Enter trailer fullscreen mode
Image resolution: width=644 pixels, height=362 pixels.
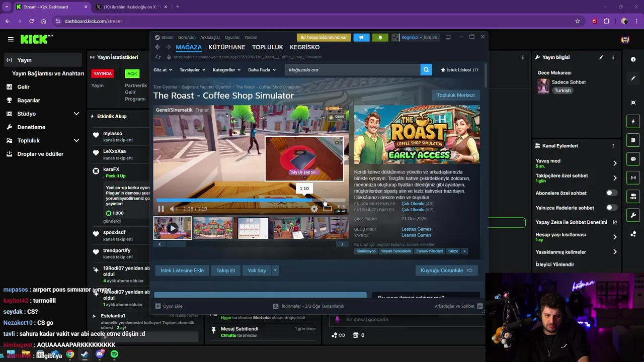[x=341, y=209]
